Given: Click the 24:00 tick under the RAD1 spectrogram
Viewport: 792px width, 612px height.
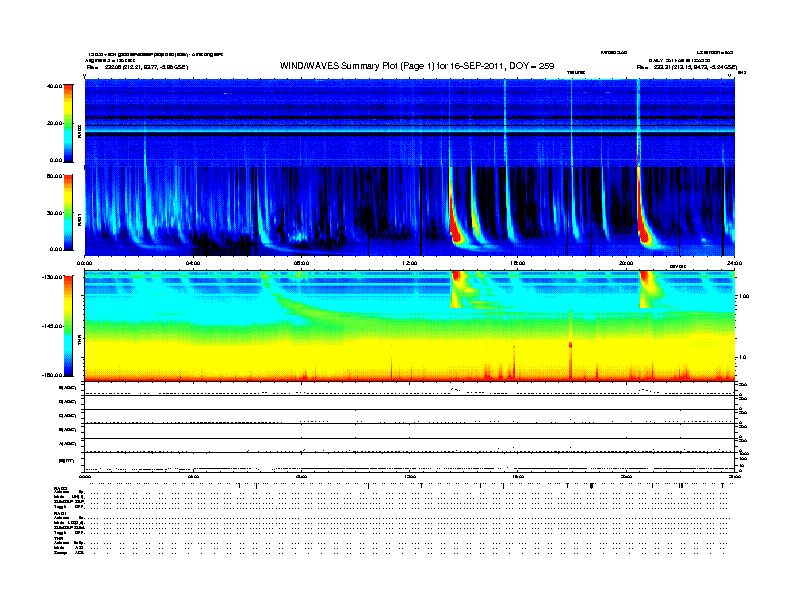Looking at the screenshot, I should pos(734,263).
